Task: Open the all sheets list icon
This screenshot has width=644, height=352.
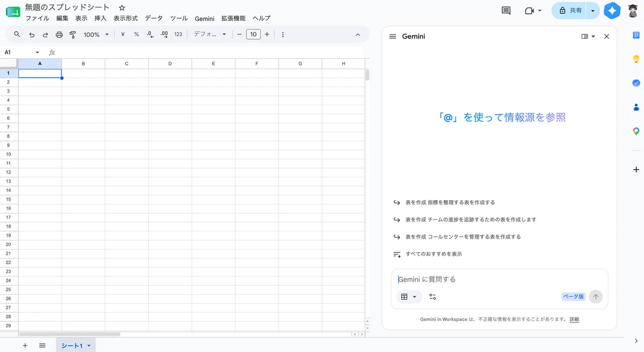Action: tap(42, 346)
